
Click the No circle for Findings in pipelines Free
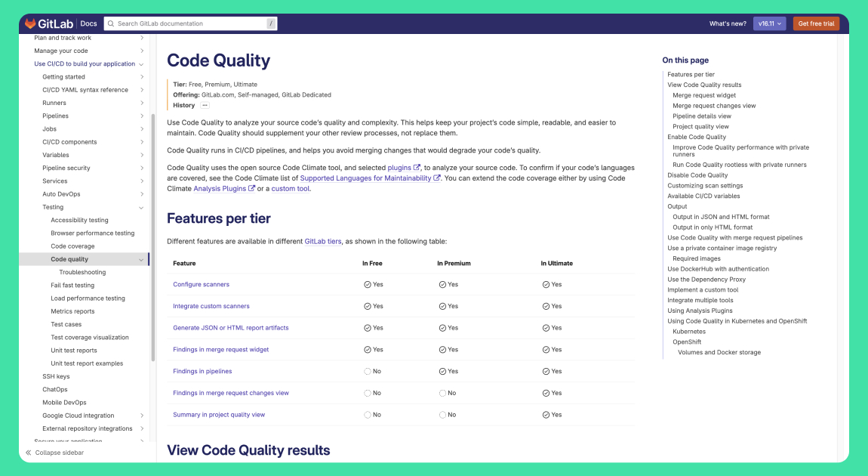point(368,372)
